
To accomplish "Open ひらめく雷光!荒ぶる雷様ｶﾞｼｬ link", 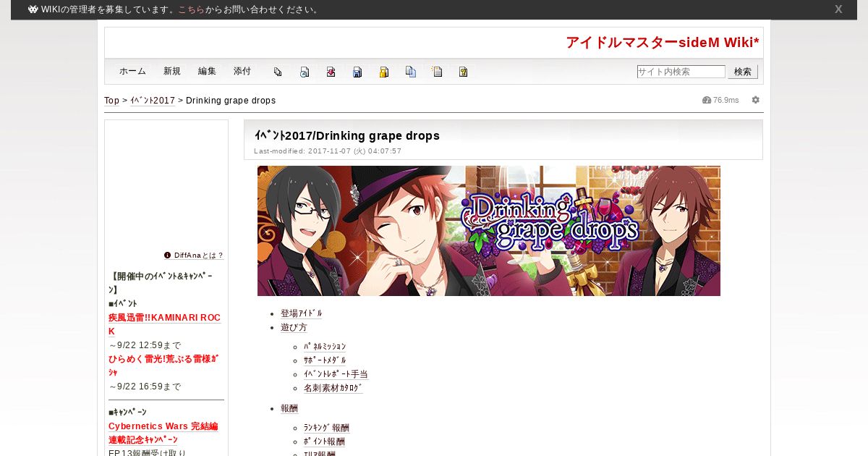I will coord(163,366).
